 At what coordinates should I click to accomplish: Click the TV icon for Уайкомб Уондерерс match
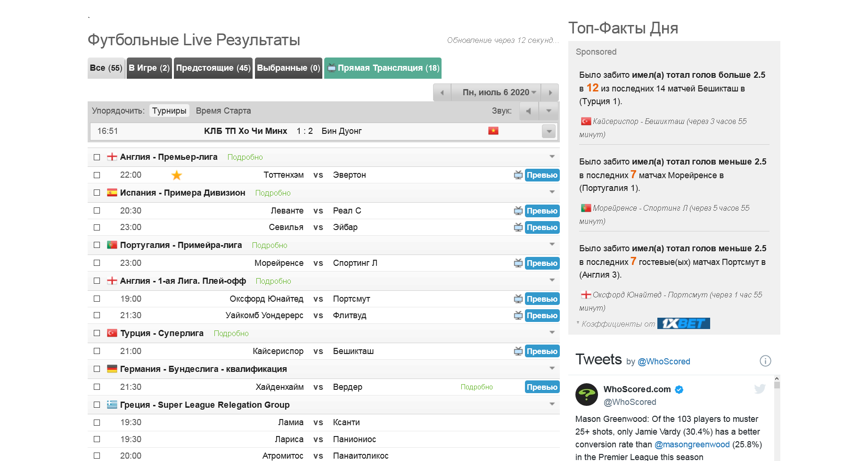coord(518,315)
